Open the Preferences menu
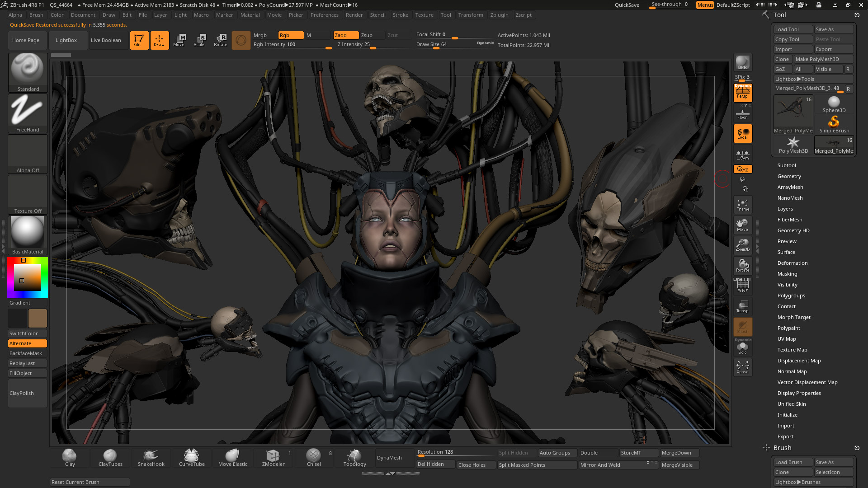This screenshot has width=868, height=488. [324, 15]
